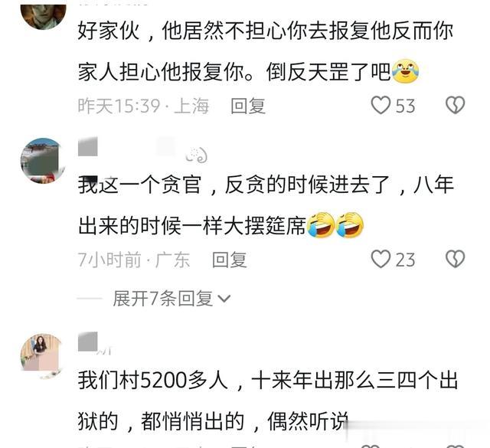Reply to the 昨天15:39 上海 comment
Screen dimensions: 490x448
tap(248, 106)
